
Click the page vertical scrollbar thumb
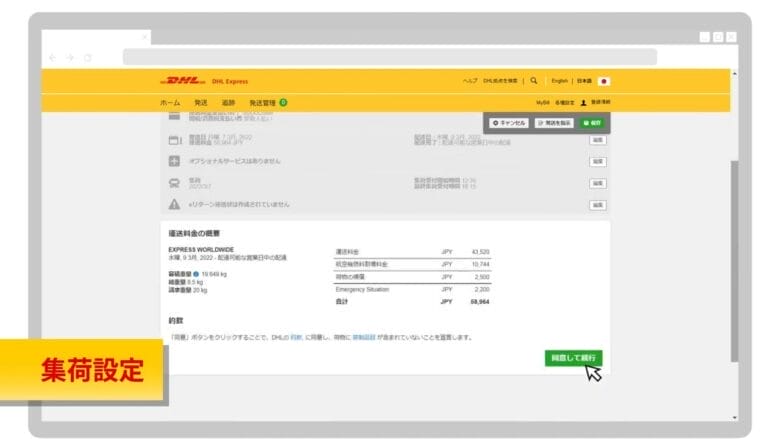tap(734, 261)
